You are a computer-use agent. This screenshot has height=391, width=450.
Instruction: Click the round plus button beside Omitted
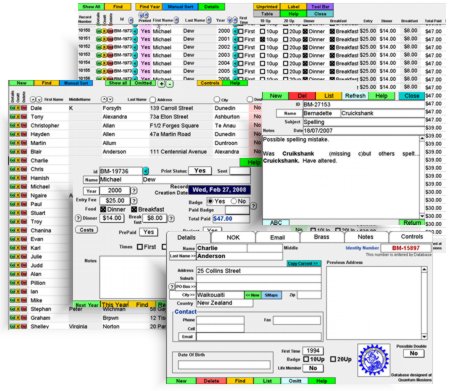click(161, 84)
